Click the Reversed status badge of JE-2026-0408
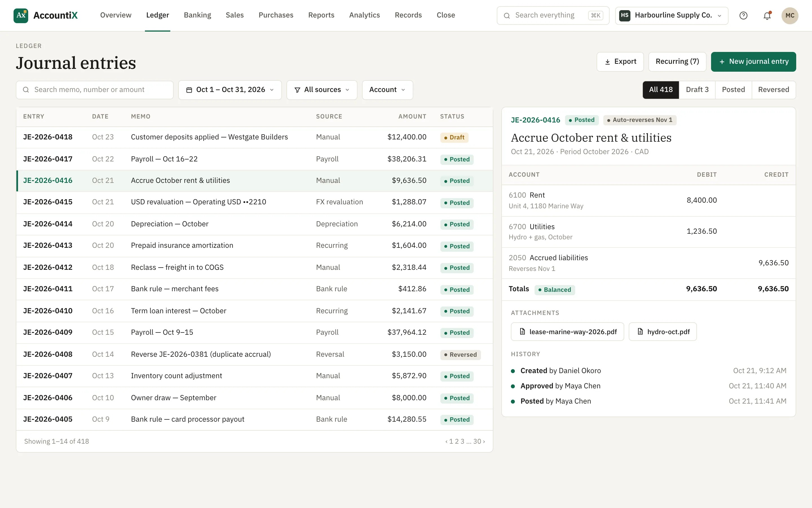The image size is (812, 508). tap(460, 354)
